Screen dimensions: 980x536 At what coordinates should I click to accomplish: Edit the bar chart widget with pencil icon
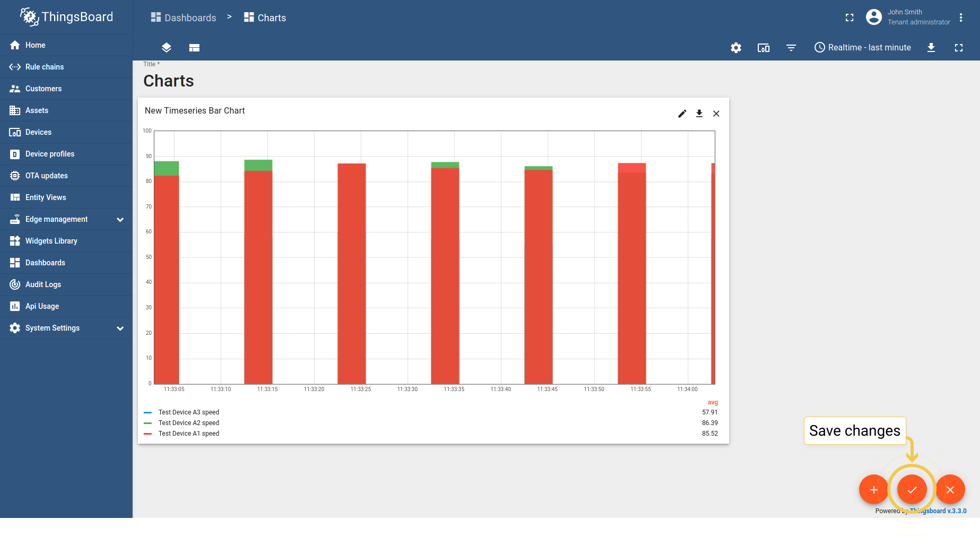682,114
